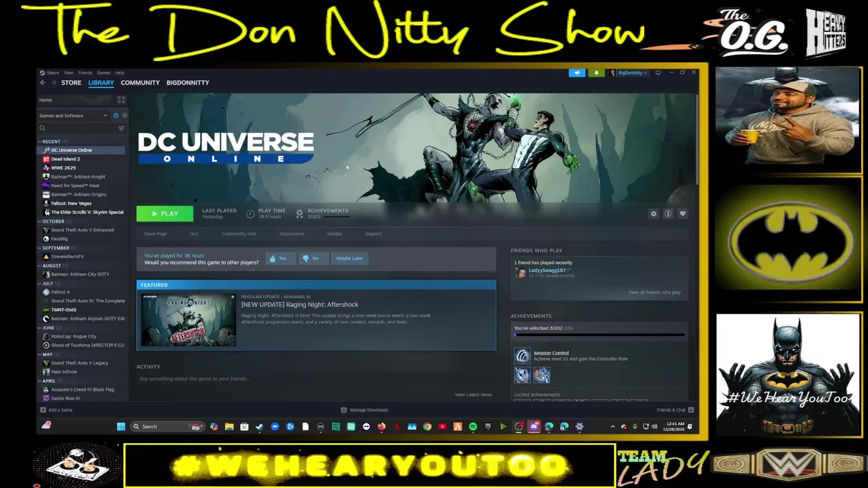Open Raging Night Aftershock thumbnail

pos(189,320)
